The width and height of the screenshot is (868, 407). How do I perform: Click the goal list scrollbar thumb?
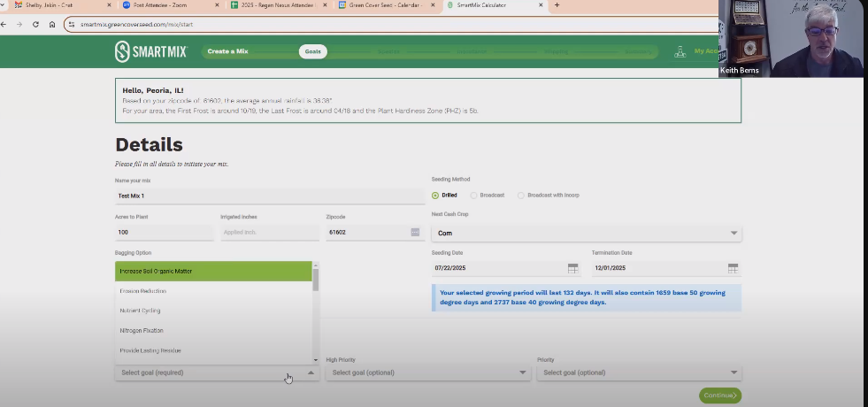pyautogui.click(x=316, y=280)
